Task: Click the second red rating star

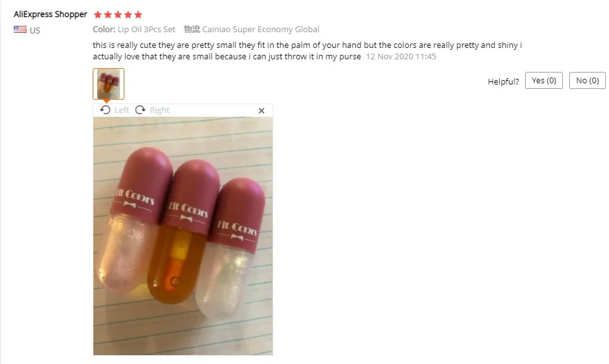Action: 108,15
